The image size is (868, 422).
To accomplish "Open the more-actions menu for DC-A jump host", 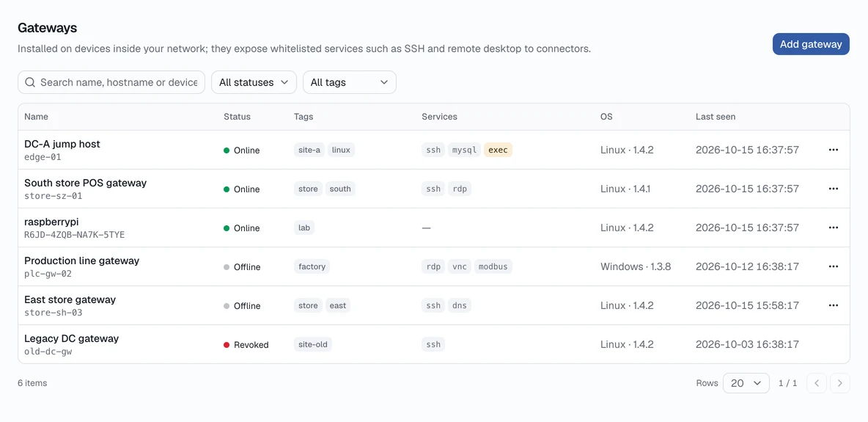I will (833, 150).
